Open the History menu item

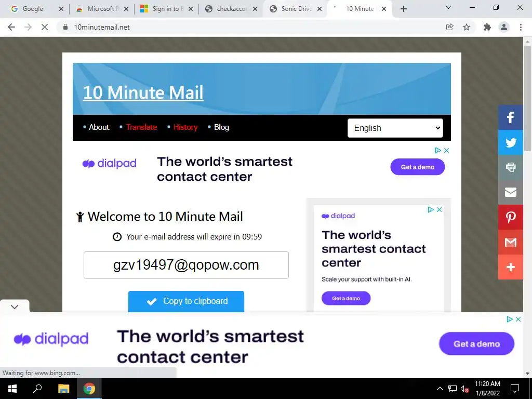coord(185,127)
